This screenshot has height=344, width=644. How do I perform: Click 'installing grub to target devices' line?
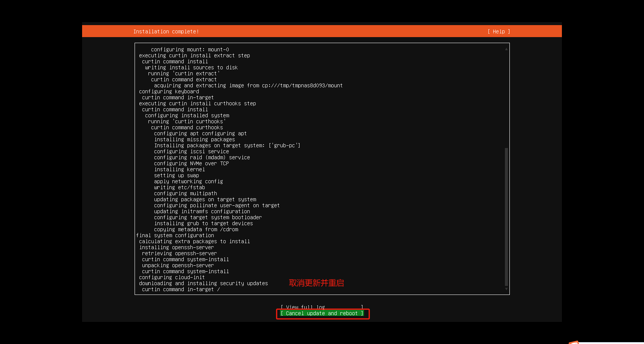[x=204, y=223]
